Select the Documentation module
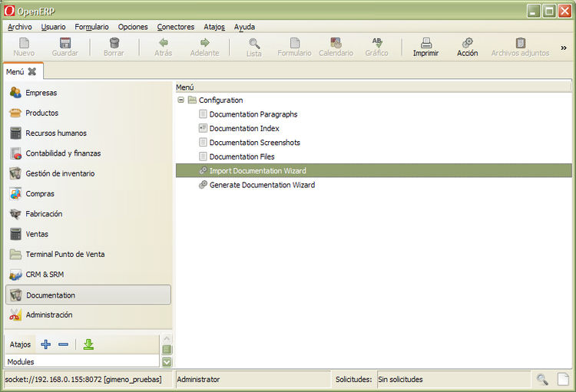 tap(88, 295)
